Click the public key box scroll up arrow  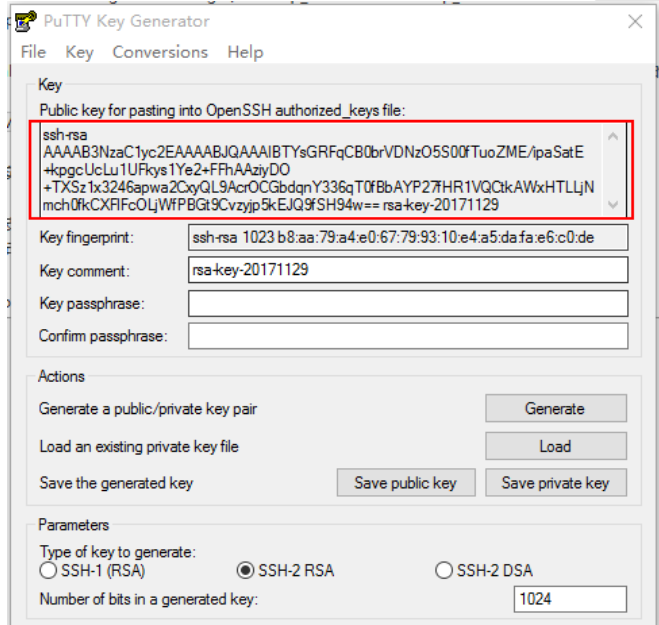coord(613,136)
